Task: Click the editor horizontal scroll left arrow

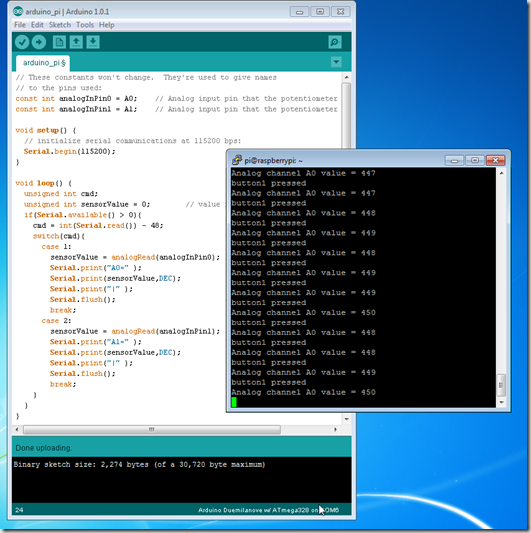Action: pyautogui.click(x=17, y=429)
